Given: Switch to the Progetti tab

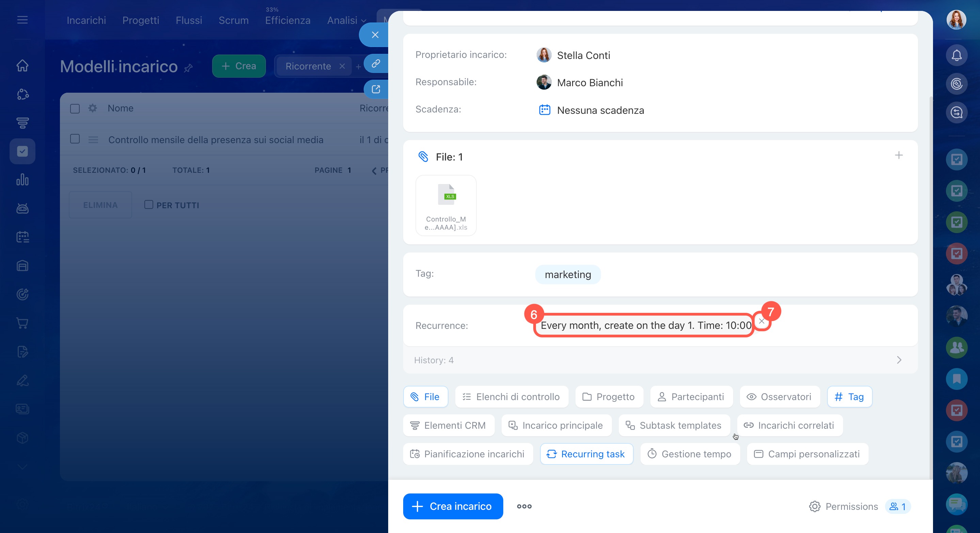Looking at the screenshot, I should point(141,20).
